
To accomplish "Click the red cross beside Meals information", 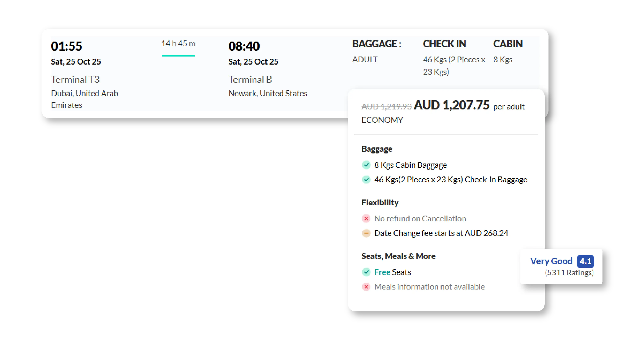I will (x=366, y=287).
